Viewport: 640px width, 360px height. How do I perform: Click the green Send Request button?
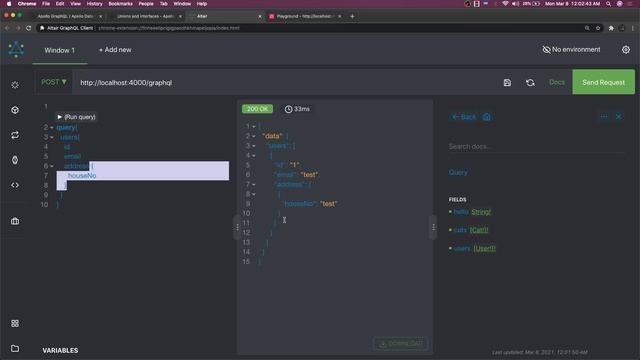click(603, 82)
